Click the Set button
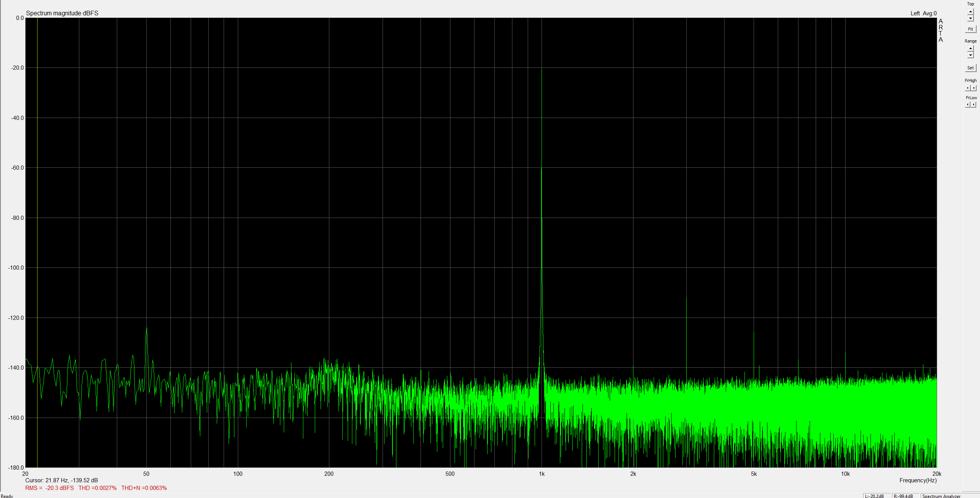 [970, 68]
